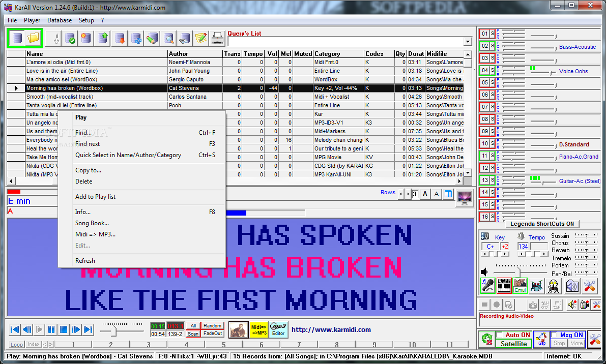The image size is (606, 364).
Task: Open the Database menu
Action: [x=60, y=20]
